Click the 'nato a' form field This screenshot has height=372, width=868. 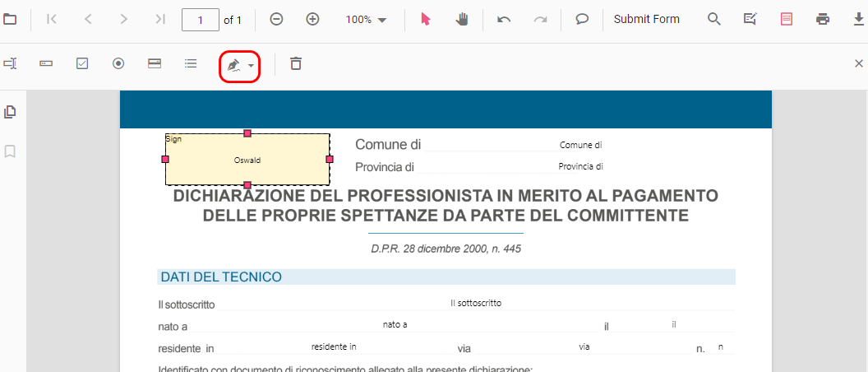tap(395, 324)
